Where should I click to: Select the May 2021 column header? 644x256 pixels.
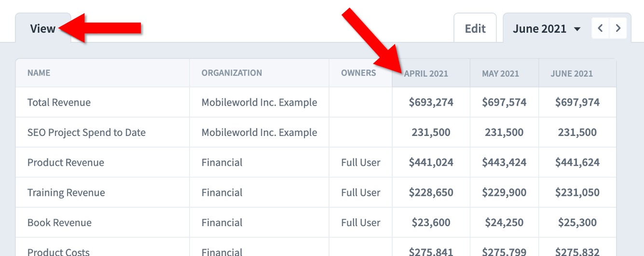point(500,74)
